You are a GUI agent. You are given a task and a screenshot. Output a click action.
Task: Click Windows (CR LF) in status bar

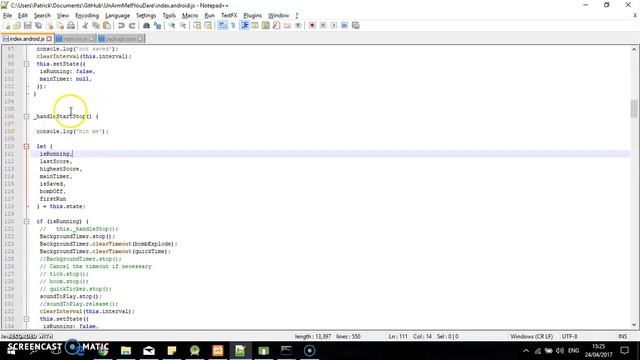(x=531, y=337)
